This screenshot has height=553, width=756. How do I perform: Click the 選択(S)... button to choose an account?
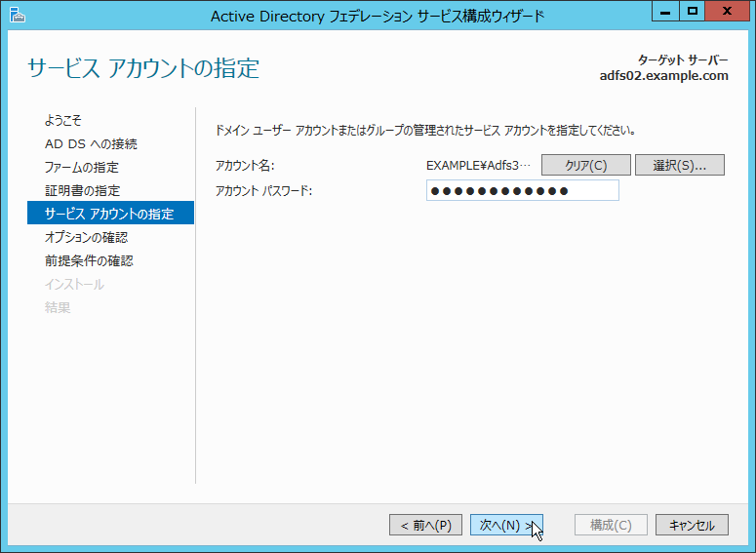[x=679, y=166]
